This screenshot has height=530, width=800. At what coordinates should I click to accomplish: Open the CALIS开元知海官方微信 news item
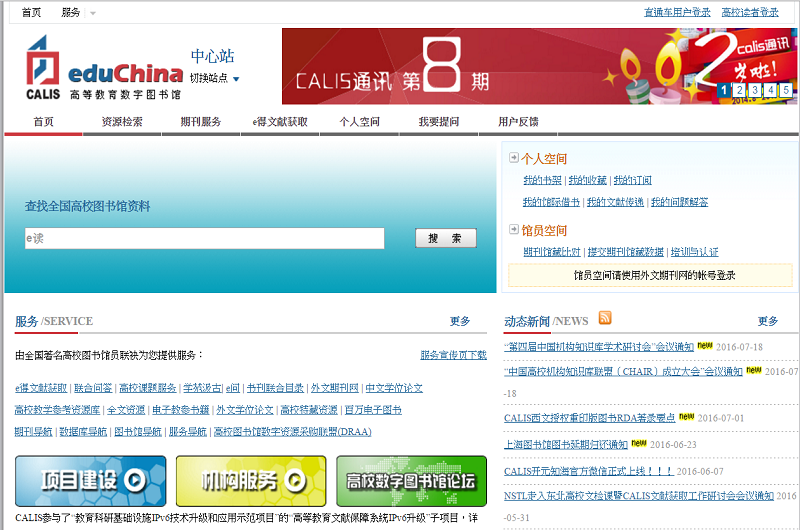[x=588, y=471]
